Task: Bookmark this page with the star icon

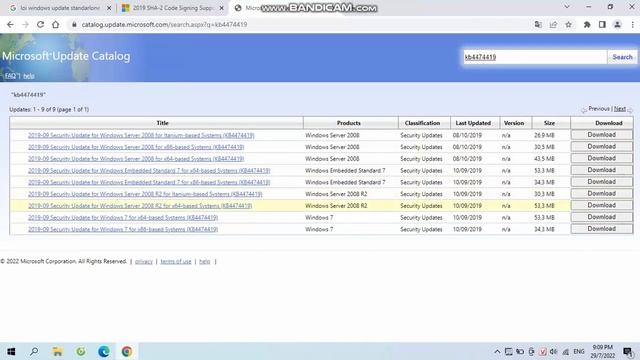Action: pos(568,24)
